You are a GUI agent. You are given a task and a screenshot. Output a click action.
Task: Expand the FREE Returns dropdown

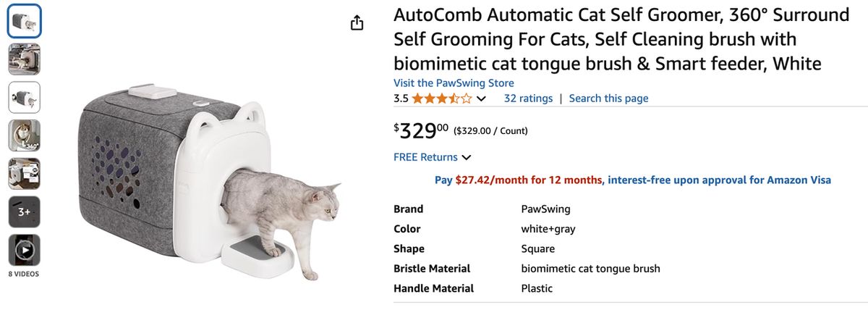point(467,157)
